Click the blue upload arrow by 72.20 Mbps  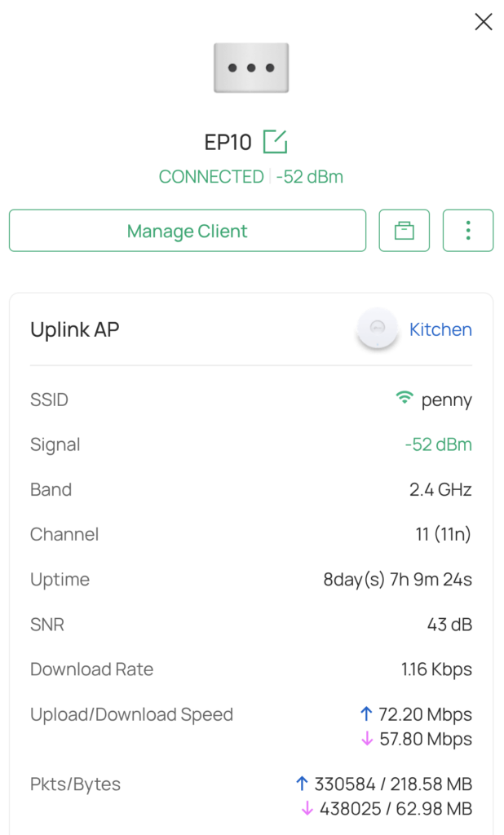[x=366, y=714]
